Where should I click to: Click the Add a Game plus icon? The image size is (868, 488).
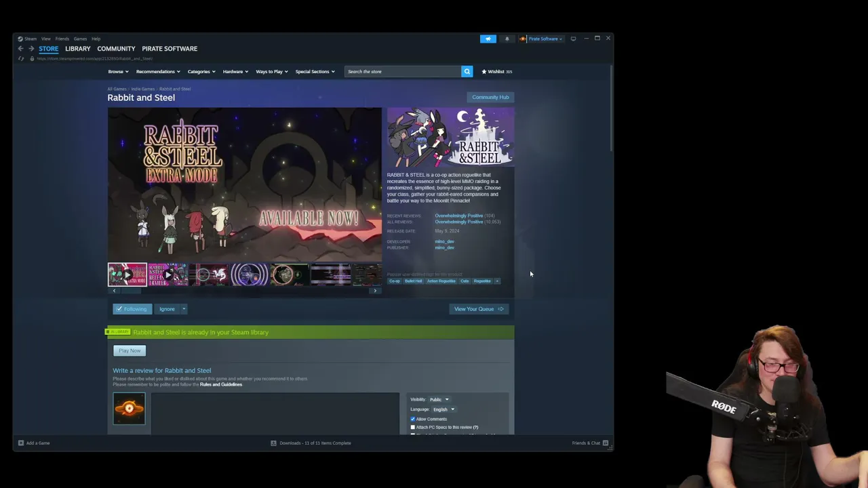[21, 443]
